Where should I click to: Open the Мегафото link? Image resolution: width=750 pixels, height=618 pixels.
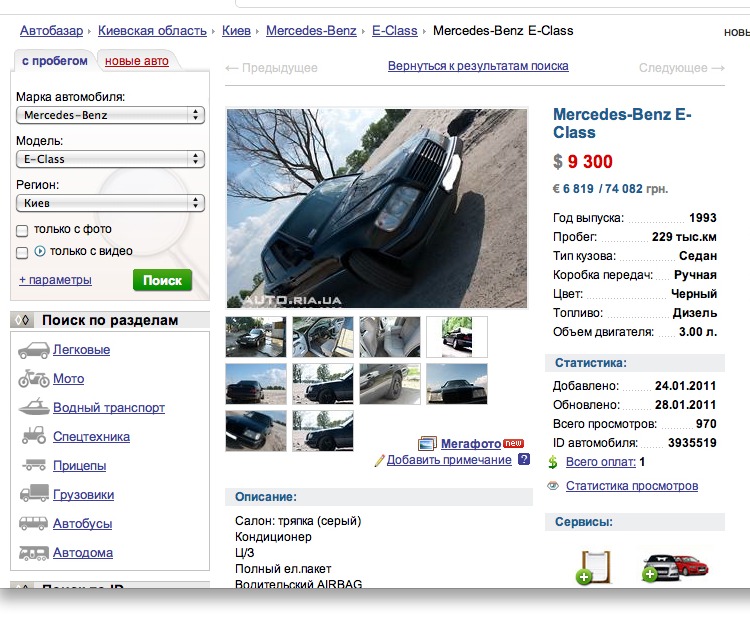pyautogui.click(x=471, y=444)
